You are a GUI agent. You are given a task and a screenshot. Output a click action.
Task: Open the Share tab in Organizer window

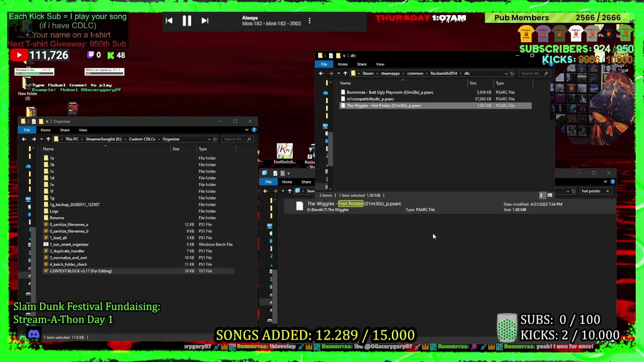tap(64, 130)
